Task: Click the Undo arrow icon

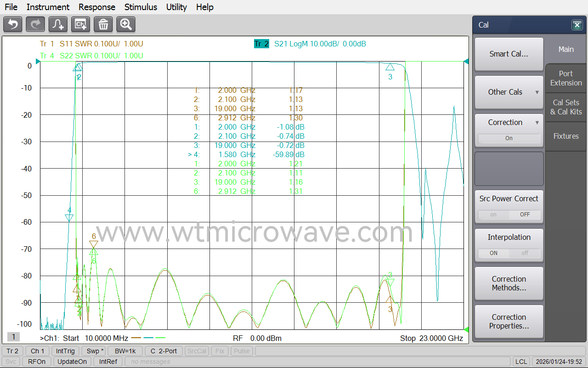Action: pos(12,24)
